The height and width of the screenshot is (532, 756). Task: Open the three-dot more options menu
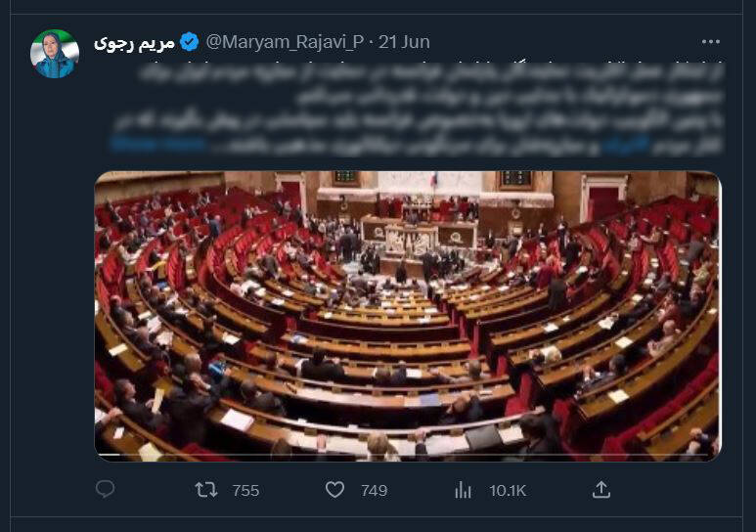pyautogui.click(x=711, y=42)
